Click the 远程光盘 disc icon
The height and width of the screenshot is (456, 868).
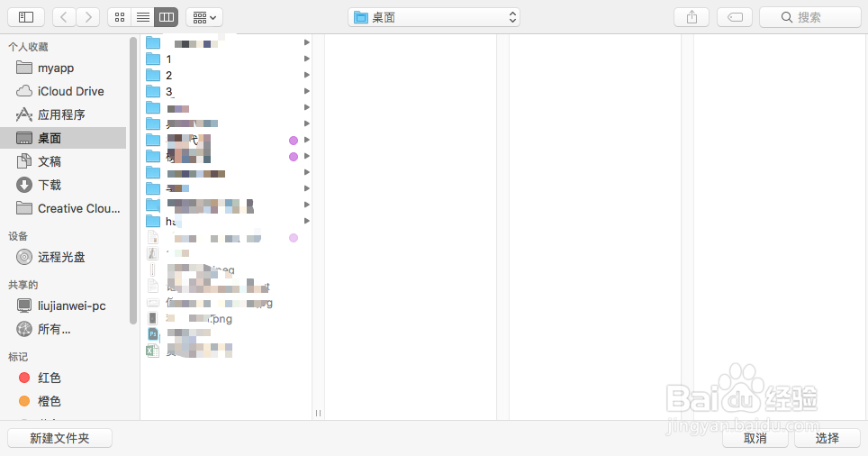pos(23,257)
